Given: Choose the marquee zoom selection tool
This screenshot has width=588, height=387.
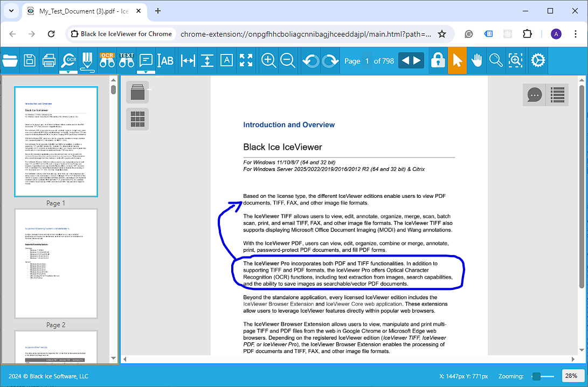Looking at the screenshot, I should coord(516,60).
